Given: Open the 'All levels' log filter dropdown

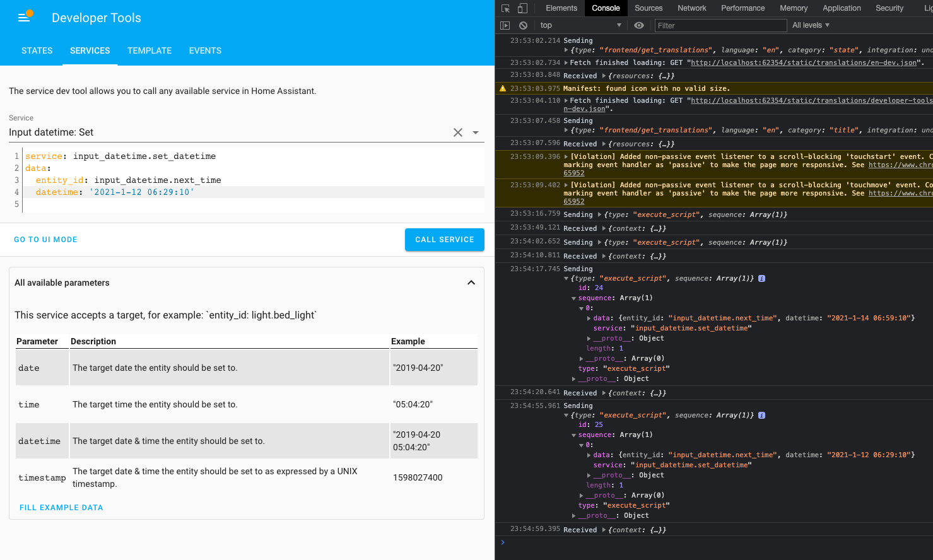Looking at the screenshot, I should coord(811,25).
